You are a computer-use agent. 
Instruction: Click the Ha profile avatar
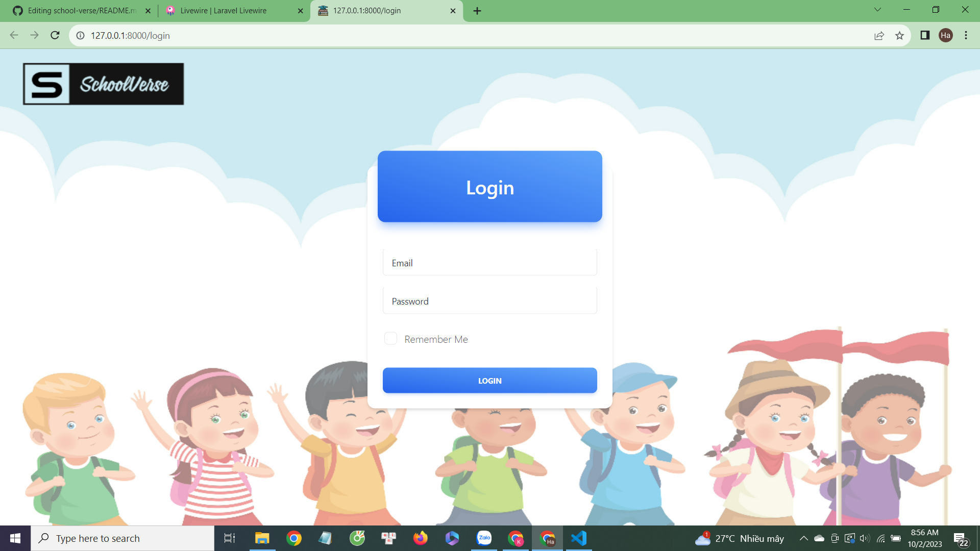(945, 35)
